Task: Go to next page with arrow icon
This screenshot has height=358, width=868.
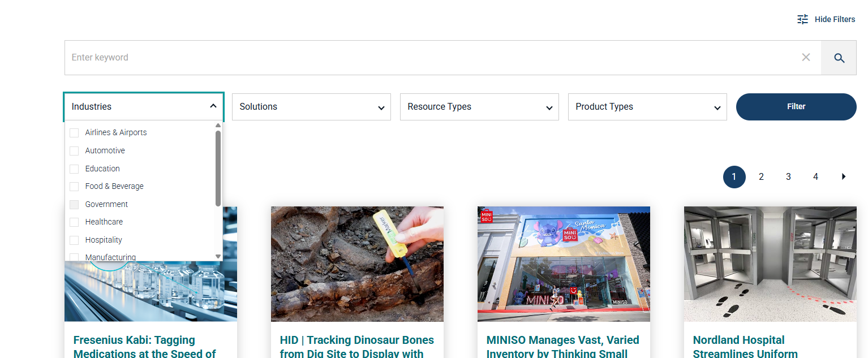Action: [843, 176]
